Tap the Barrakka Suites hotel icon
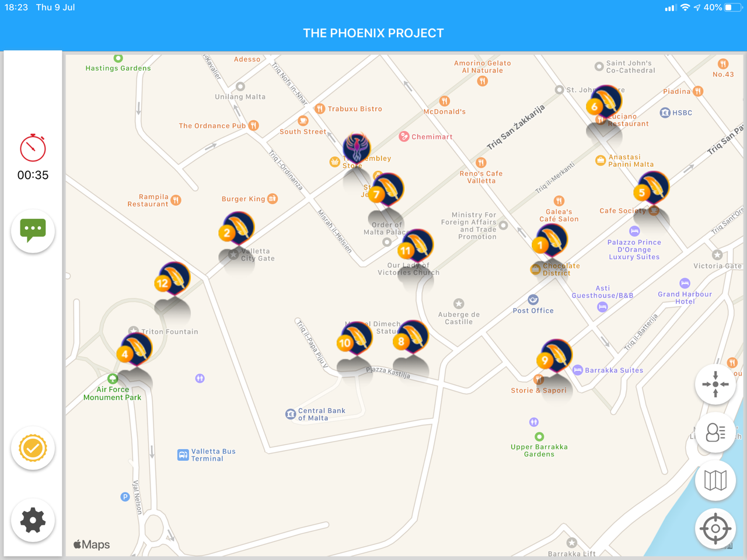 577,370
